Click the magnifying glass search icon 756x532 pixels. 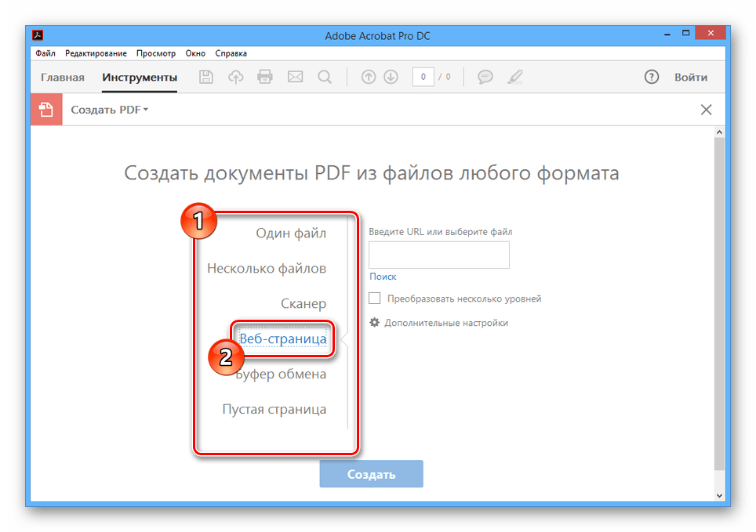(x=324, y=77)
